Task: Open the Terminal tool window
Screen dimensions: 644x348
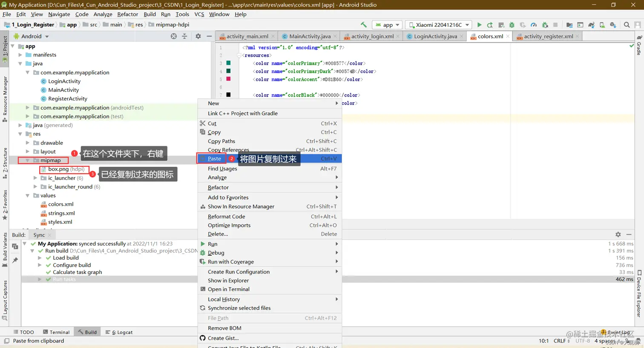Action: (x=56, y=332)
